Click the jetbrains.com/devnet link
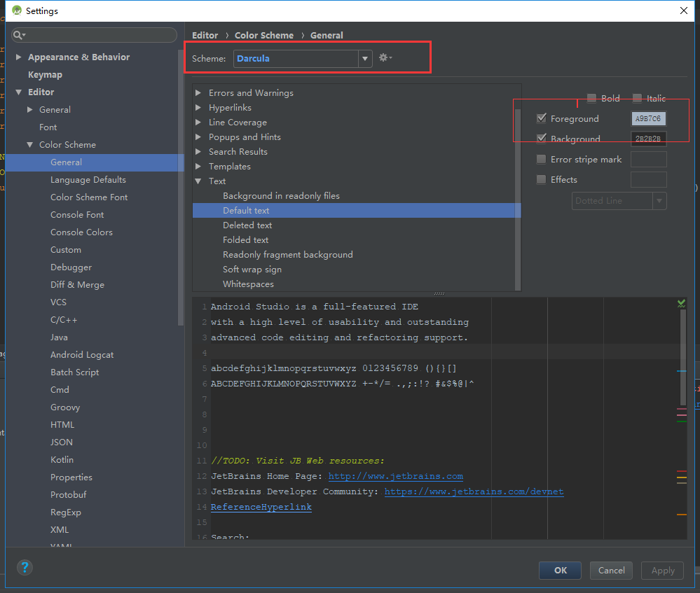This screenshot has width=700, height=593. click(474, 491)
